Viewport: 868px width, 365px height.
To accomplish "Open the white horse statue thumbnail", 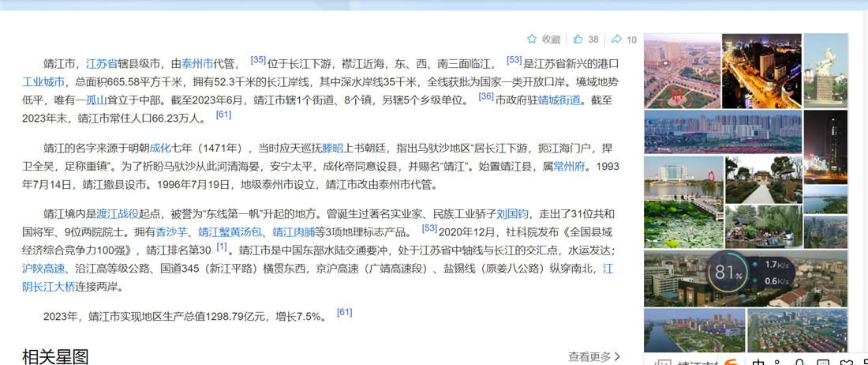I will pyautogui.click(x=825, y=70).
